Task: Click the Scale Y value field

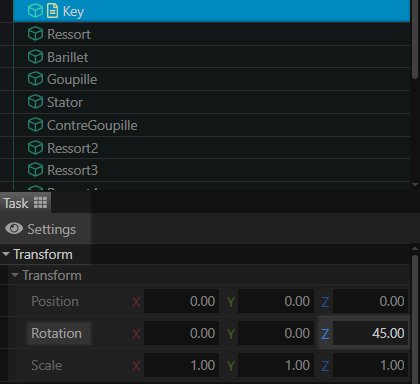Action: coord(276,365)
